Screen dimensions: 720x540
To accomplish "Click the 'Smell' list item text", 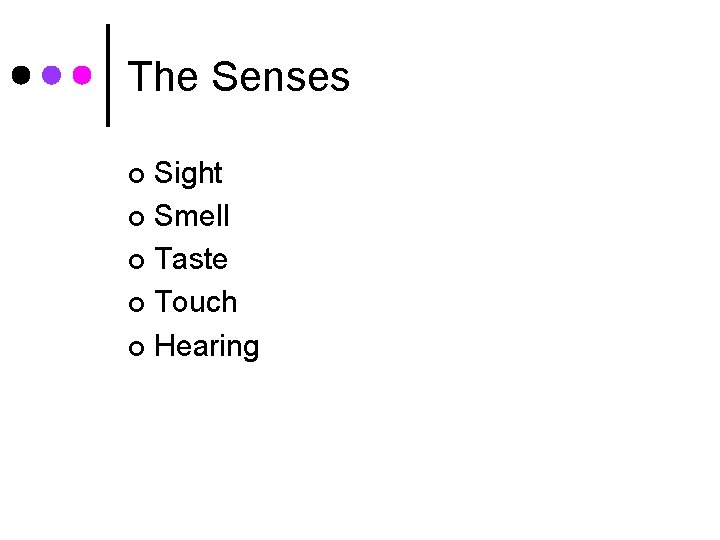I will (192, 216).
